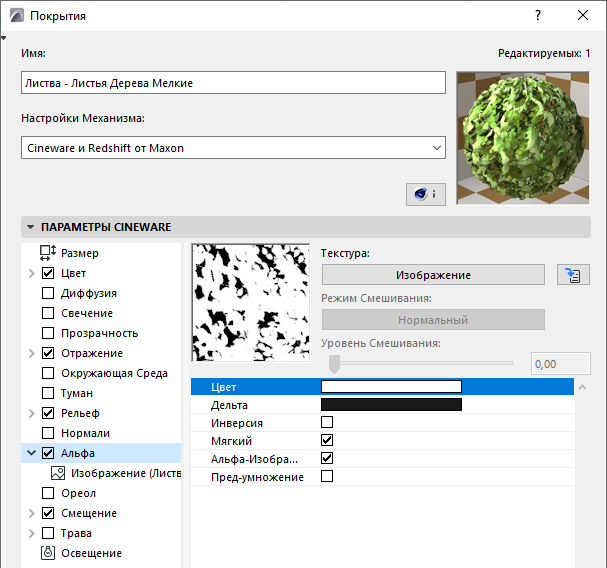Expand the Рельеф tree node
This screenshot has width=607, height=568.
coord(32,413)
